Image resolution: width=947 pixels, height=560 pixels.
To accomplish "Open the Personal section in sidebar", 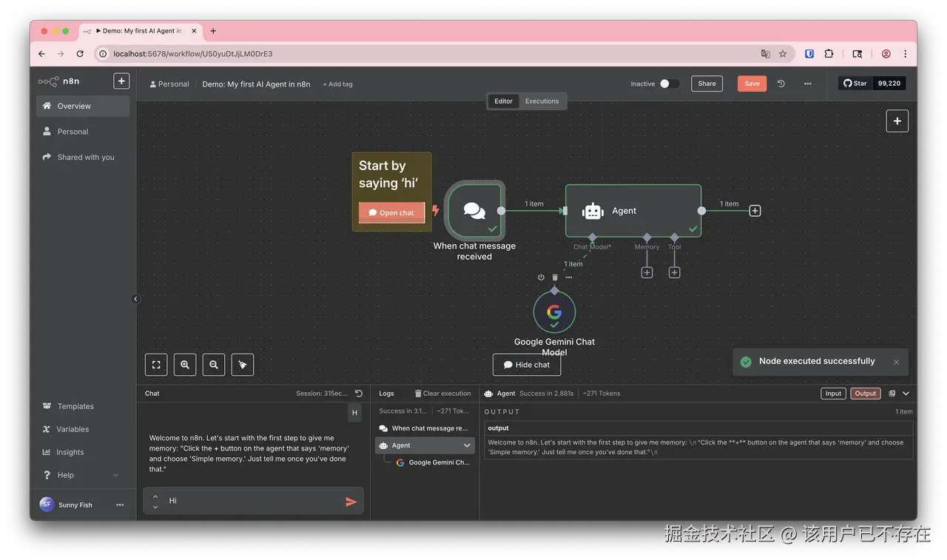I will click(x=83, y=132).
